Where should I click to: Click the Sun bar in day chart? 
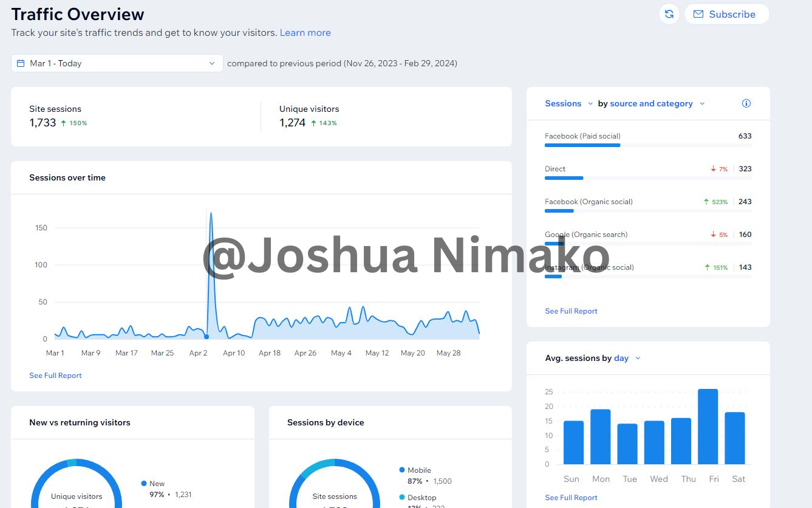[x=573, y=442]
